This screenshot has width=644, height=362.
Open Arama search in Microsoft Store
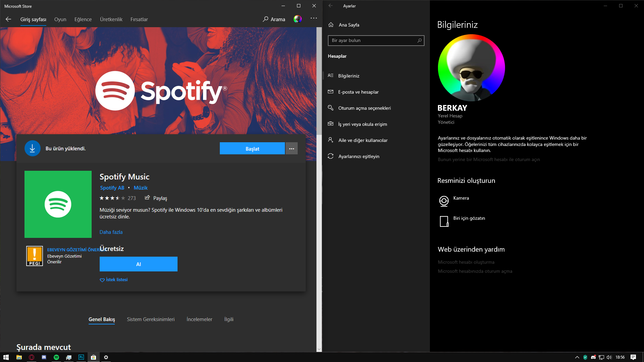tap(274, 19)
